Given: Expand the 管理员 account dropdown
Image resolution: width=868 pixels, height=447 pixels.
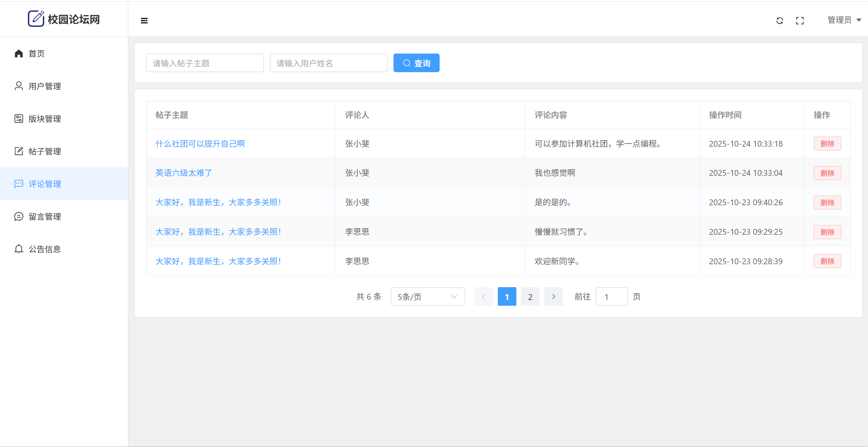Looking at the screenshot, I should coord(844,20).
